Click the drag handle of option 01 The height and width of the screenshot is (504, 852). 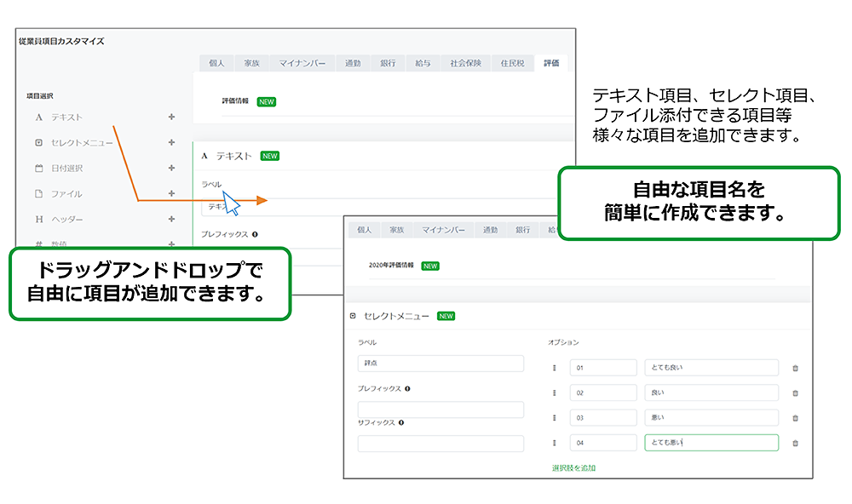pyautogui.click(x=554, y=368)
